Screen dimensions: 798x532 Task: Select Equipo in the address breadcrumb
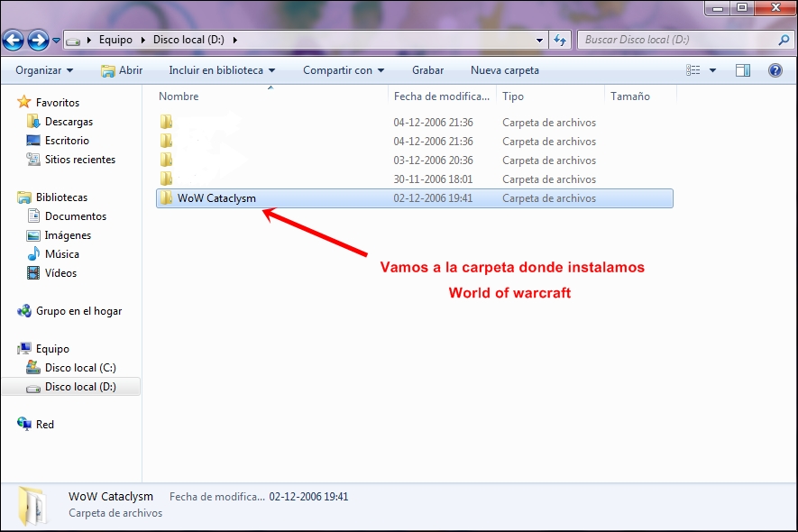tap(115, 40)
